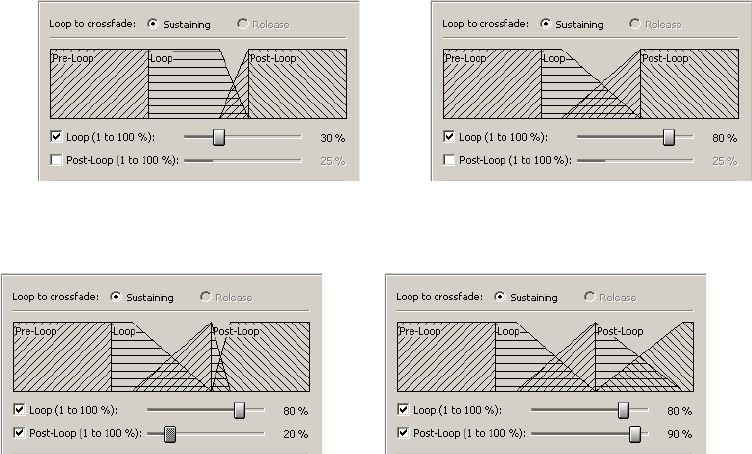Click the Post-Loop slider thumb at 90 %
The image size is (752, 454).
point(634,432)
